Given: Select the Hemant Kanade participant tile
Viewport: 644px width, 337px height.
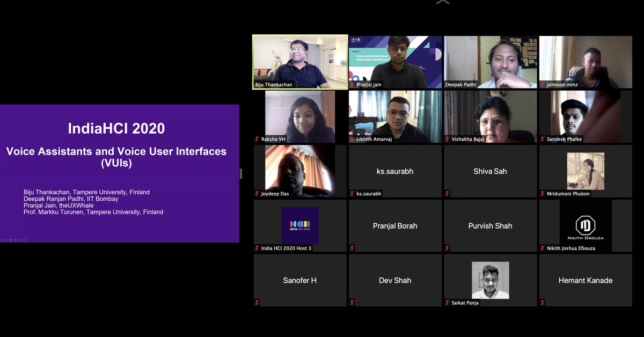Looking at the screenshot, I should (x=586, y=280).
